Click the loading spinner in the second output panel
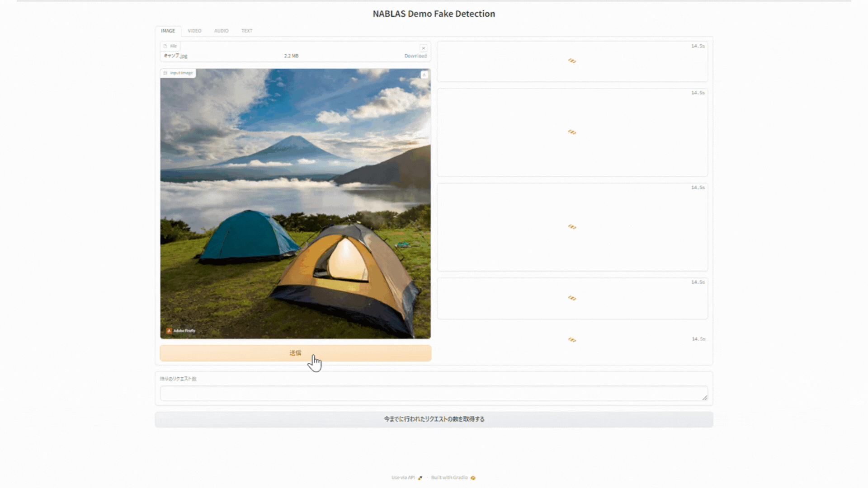 pos(572,132)
